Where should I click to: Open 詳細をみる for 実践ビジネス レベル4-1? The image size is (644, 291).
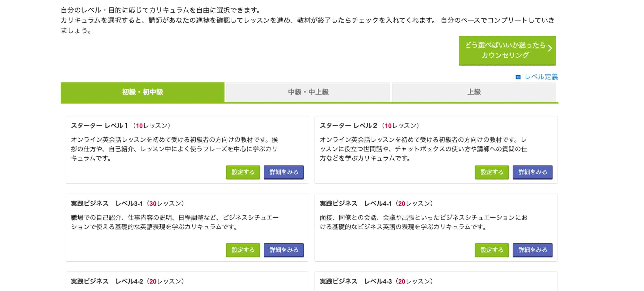(532, 250)
